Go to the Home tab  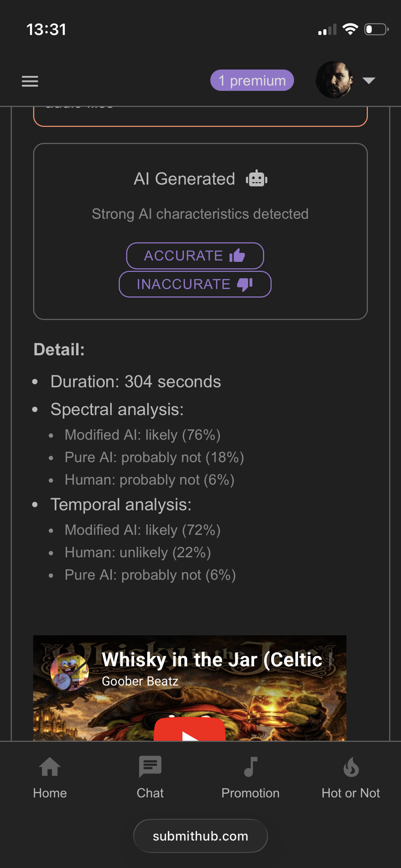pyautogui.click(x=50, y=777)
